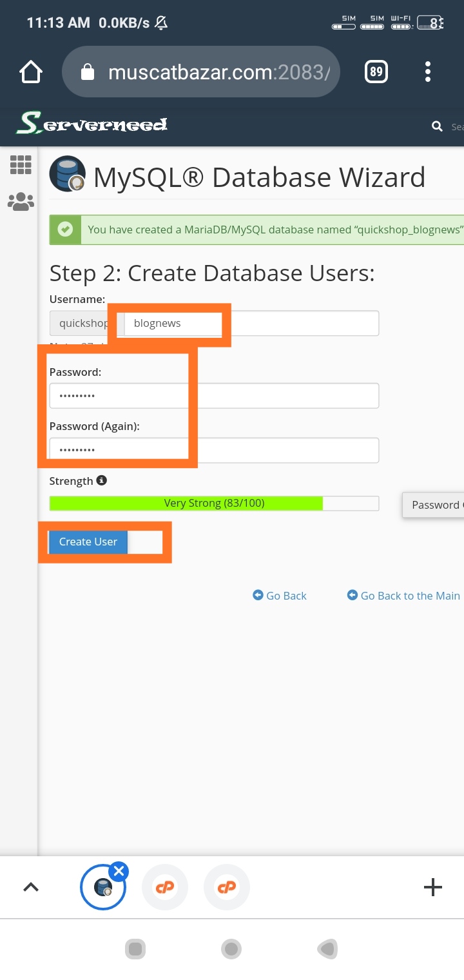The height and width of the screenshot is (980, 464).
Task: Click the Go Back link
Action: click(x=280, y=596)
